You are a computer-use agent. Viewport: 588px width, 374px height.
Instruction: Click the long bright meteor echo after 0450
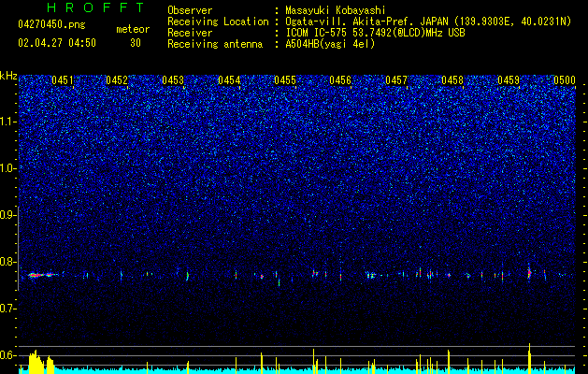pyautogui.click(x=43, y=275)
